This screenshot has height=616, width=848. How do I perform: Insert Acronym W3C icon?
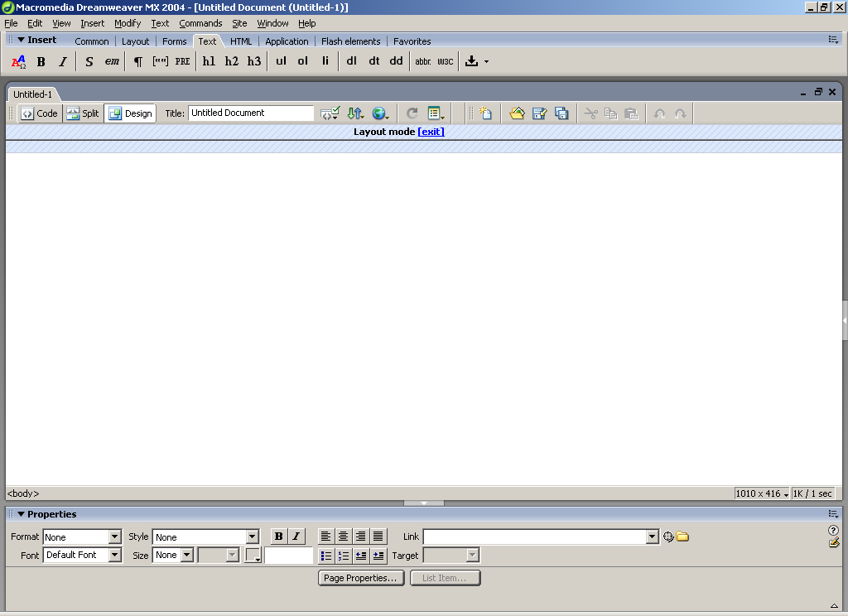point(445,61)
